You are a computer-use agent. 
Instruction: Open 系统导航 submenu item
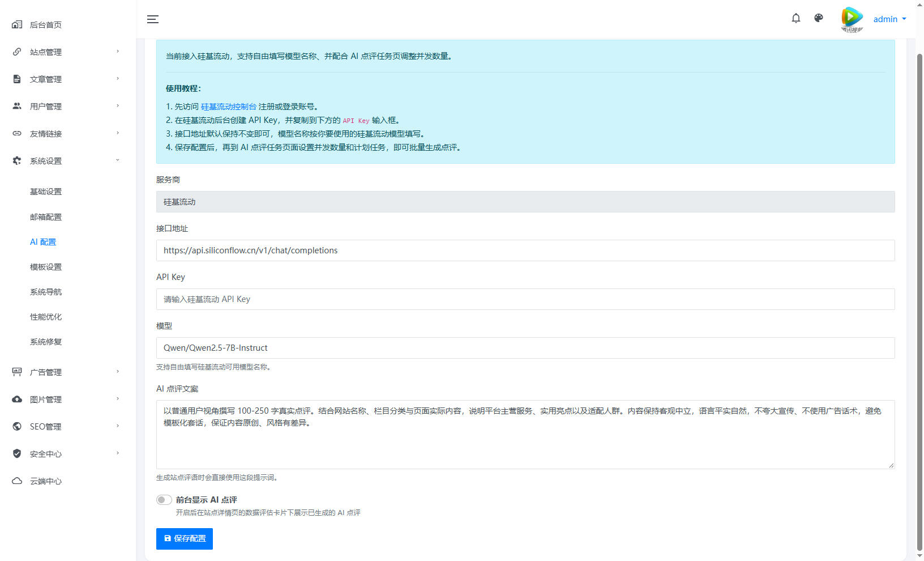tap(46, 292)
